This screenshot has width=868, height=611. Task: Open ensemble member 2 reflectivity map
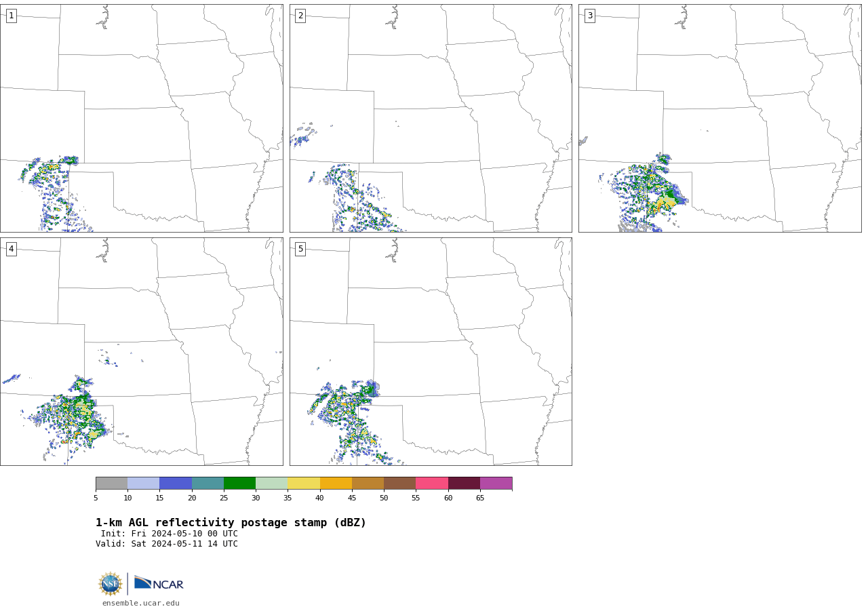point(431,118)
